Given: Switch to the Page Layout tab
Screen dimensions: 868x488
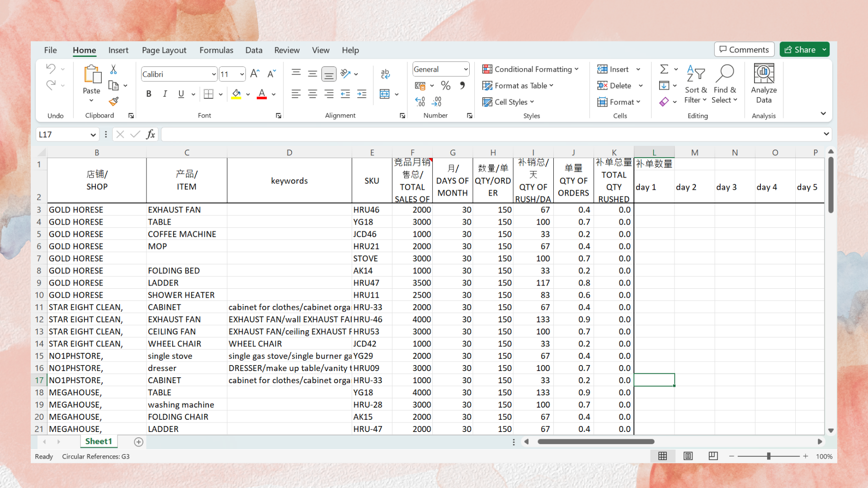Looking at the screenshot, I should (x=164, y=50).
